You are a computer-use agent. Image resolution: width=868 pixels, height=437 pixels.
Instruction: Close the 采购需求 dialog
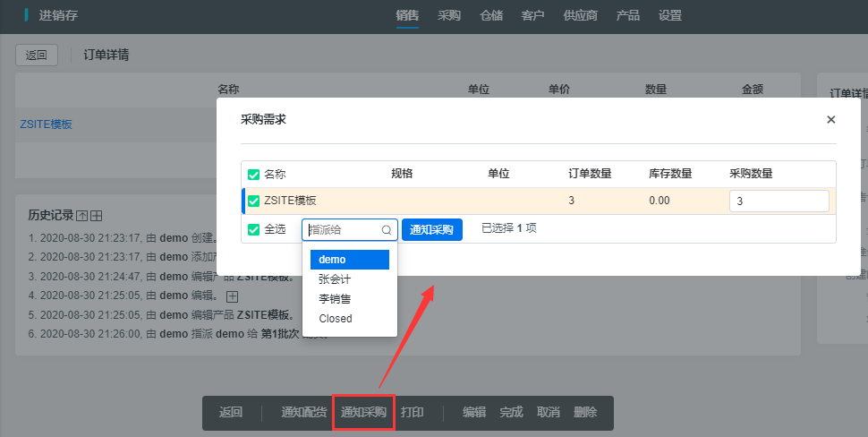tap(830, 119)
